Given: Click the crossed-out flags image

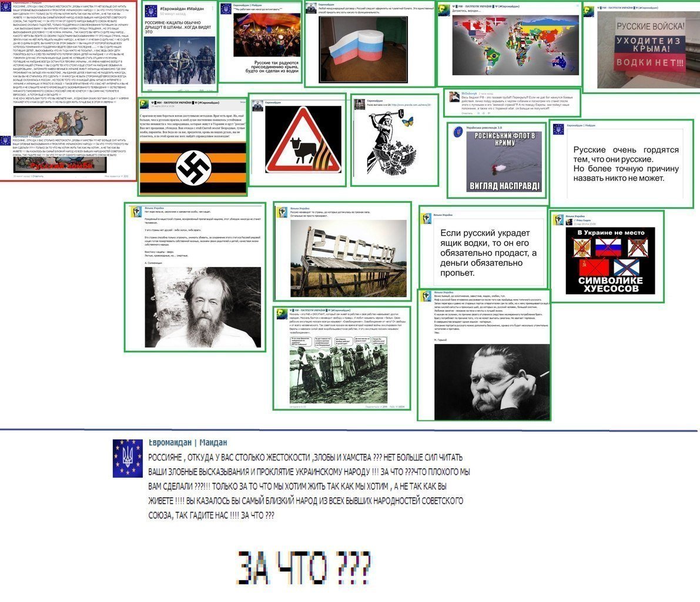Looking at the screenshot, I should (x=609, y=260).
